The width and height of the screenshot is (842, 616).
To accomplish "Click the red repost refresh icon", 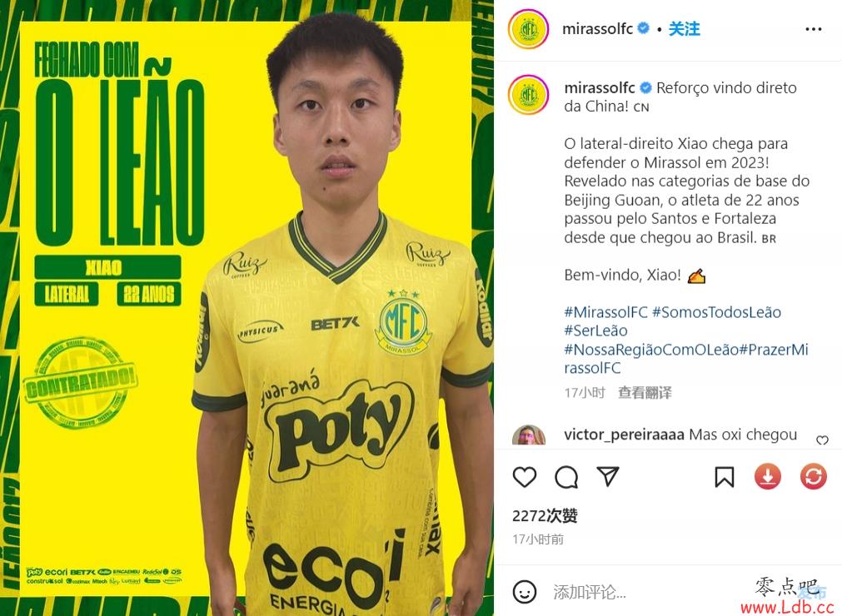I will tap(813, 476).
